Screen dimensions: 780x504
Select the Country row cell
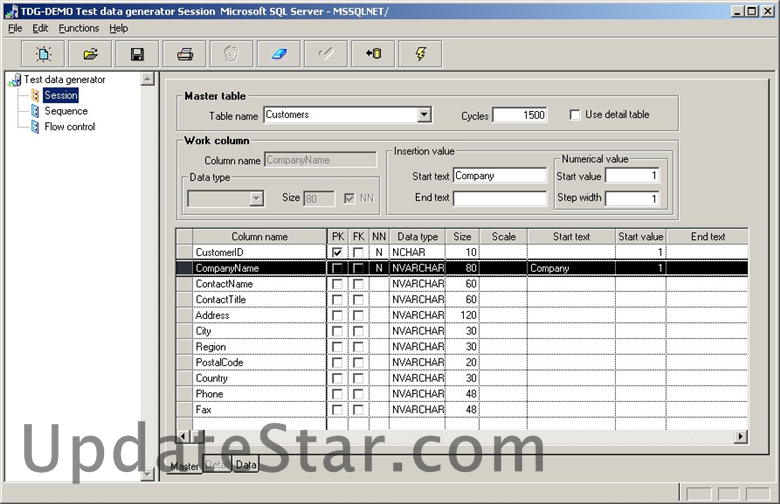259,379
